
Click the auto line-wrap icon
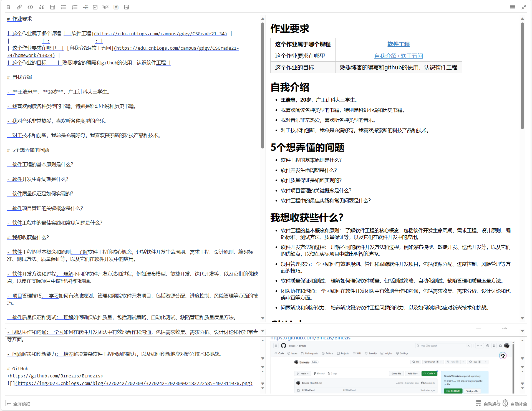[x=479, y=403]
